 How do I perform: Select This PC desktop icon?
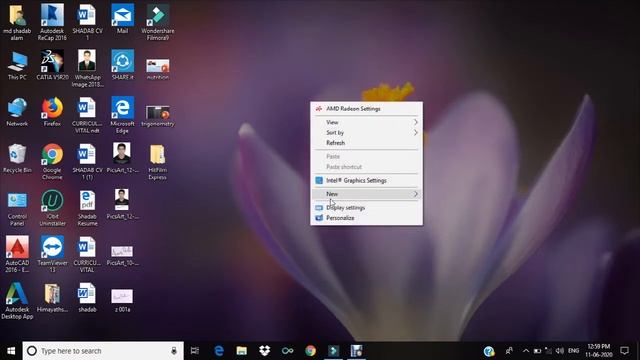[x=17, y=65]
